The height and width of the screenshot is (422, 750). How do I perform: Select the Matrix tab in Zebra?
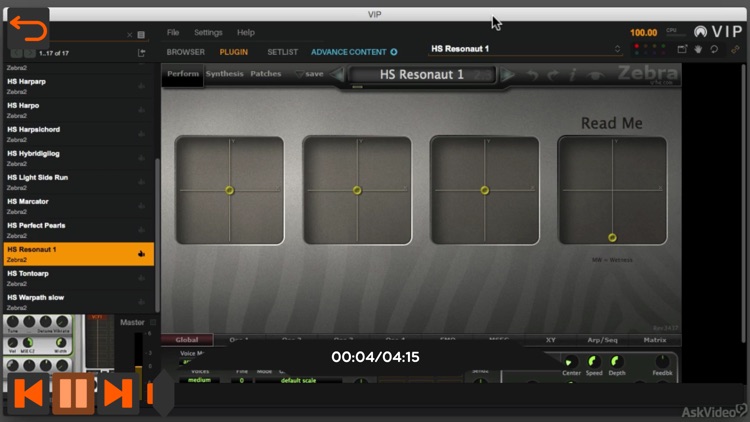coord(655,340)
